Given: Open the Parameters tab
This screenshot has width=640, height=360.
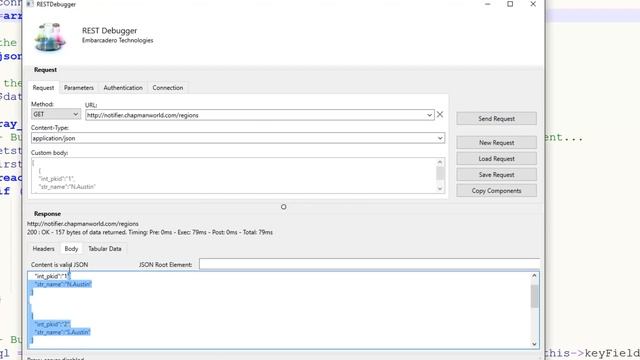Looking at the screenshot, I should point(79,88).
